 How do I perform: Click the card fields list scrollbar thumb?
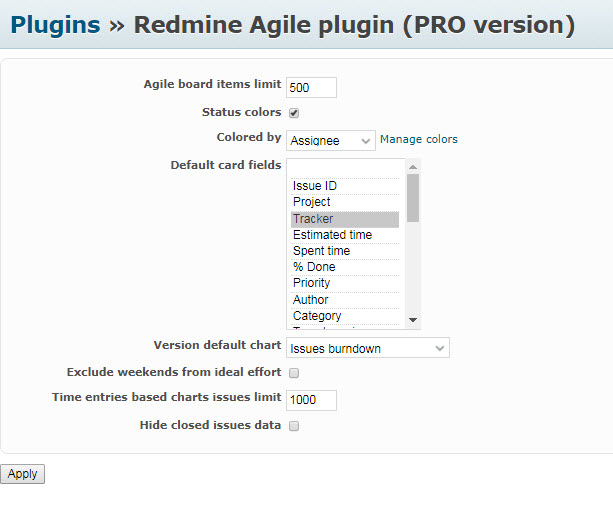pos(413,198)
